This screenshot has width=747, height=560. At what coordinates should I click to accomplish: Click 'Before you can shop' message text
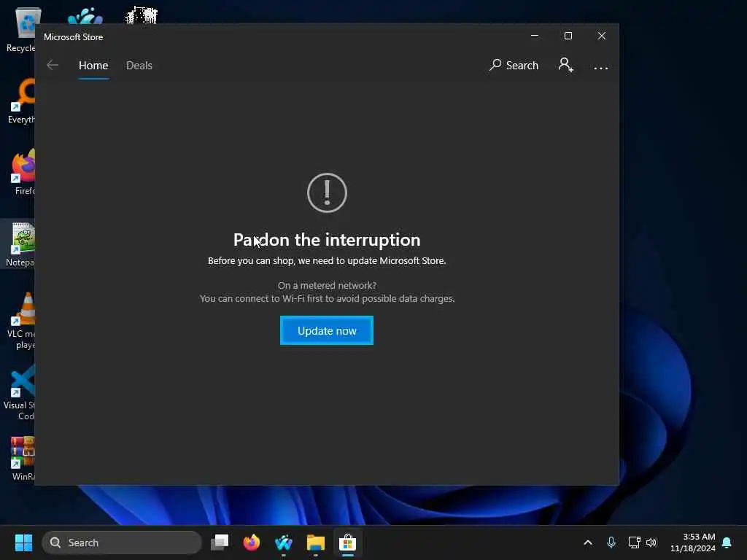click(x=327, y=260)
